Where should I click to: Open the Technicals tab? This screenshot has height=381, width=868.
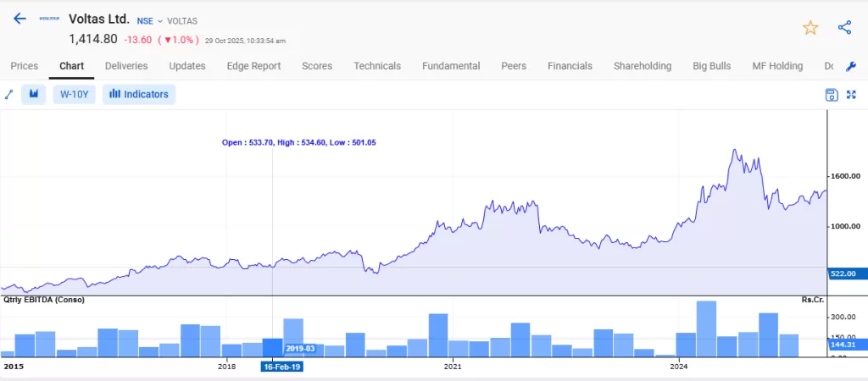point(377,66)
